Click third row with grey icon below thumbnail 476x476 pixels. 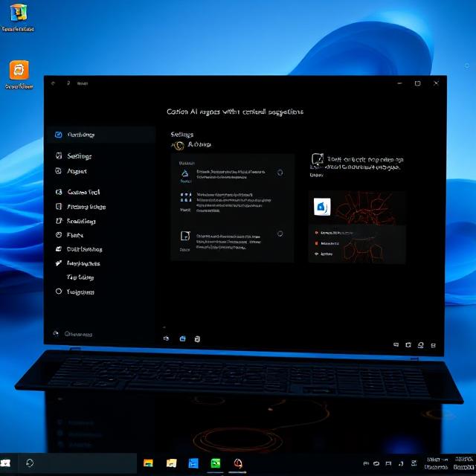point(324,254)
